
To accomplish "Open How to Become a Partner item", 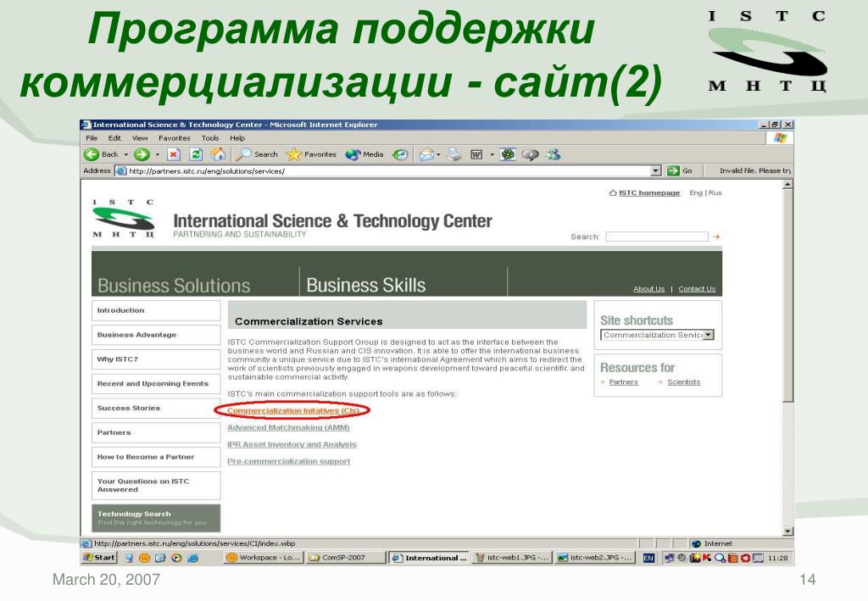I will pyautogui.click(x=156, y=457).
